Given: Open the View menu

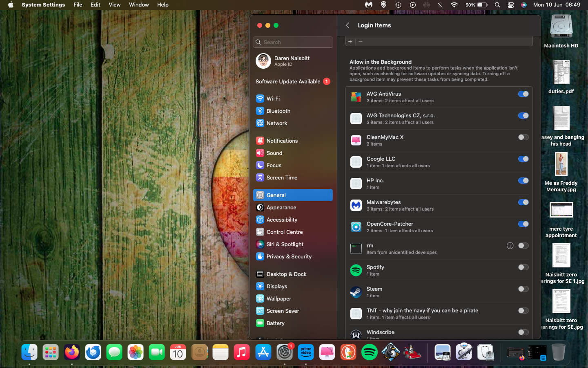Looking at the screenshot, I should [x=114, y=5].
